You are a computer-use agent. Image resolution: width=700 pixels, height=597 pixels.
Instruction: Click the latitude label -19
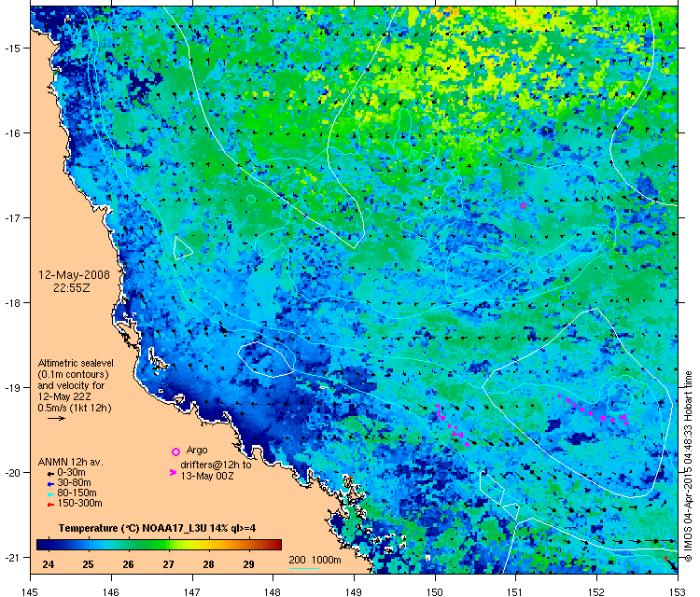click(12, 387)
